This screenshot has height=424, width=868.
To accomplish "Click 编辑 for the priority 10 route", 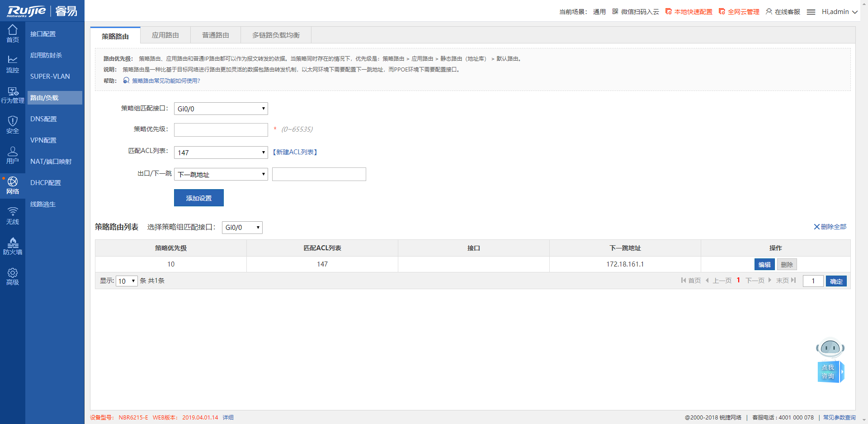I will [x=764, y=264].
